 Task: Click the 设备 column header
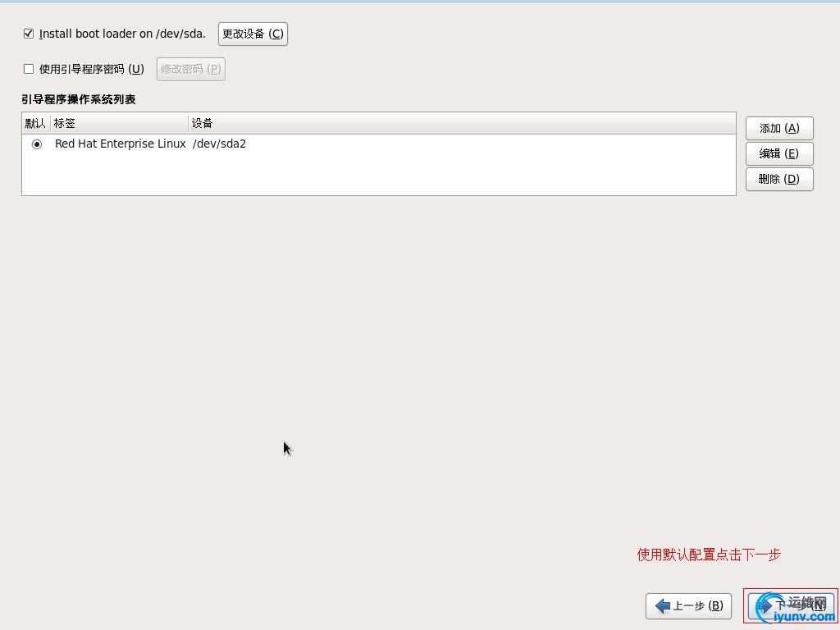463,123
